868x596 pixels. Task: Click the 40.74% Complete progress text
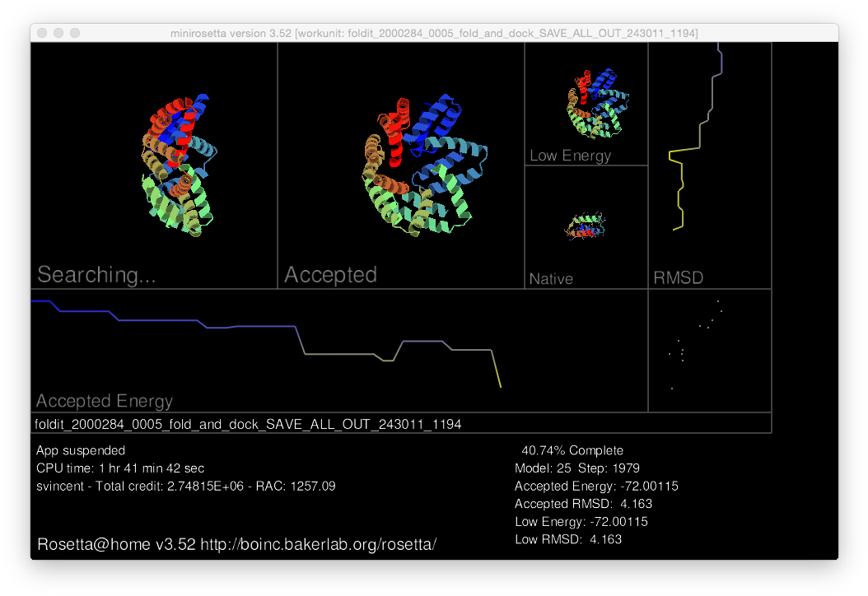coord(572,450)
